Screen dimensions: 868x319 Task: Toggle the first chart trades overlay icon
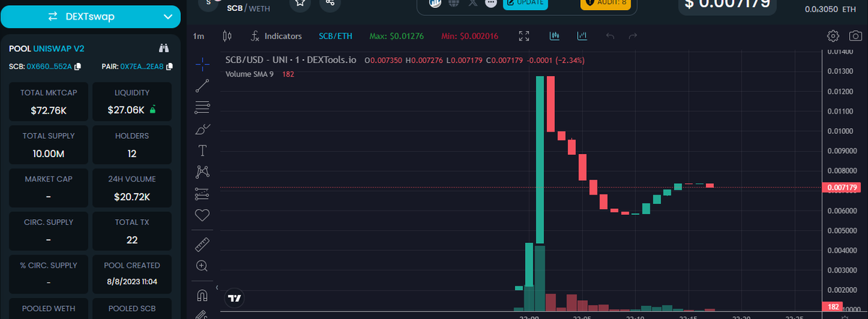pos(555,35)
